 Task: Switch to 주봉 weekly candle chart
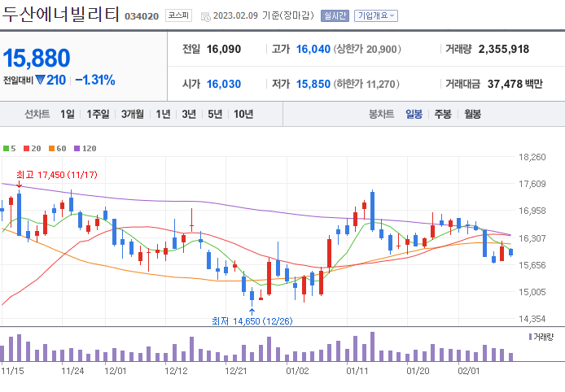(x=443, y=114)
